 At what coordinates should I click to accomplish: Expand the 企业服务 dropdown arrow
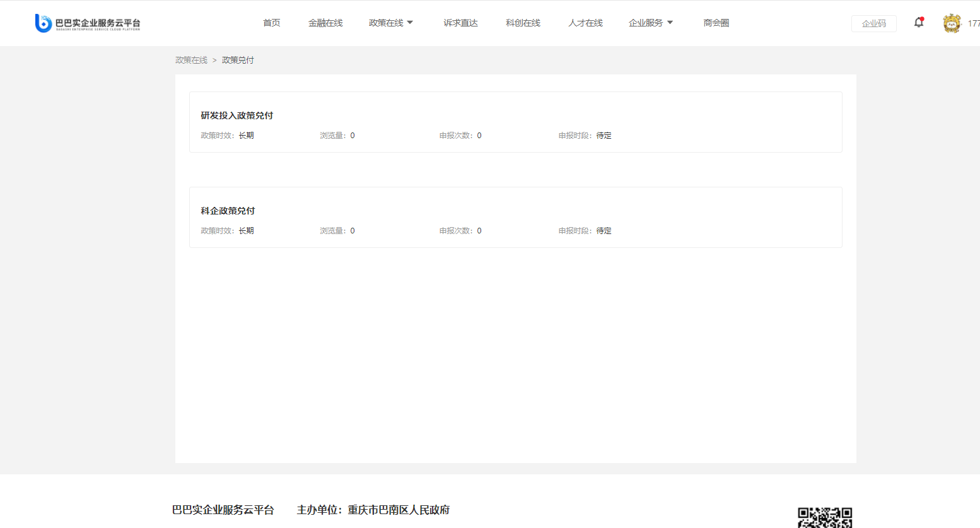pyautogui.click(x=670, y=23)
